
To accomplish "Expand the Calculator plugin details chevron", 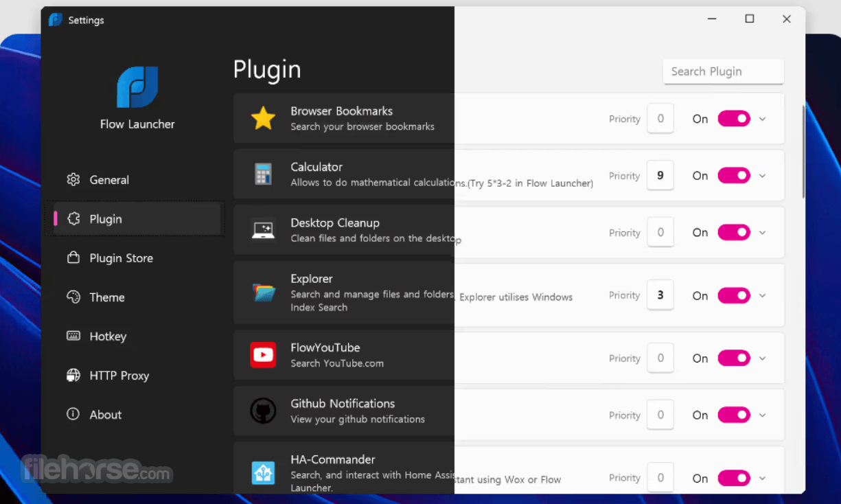I will click(762, 176).
